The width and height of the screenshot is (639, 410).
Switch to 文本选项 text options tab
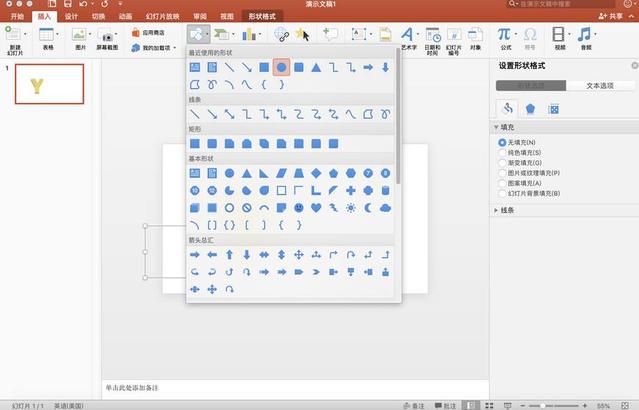pyautogui.click(x=600, y=86)
